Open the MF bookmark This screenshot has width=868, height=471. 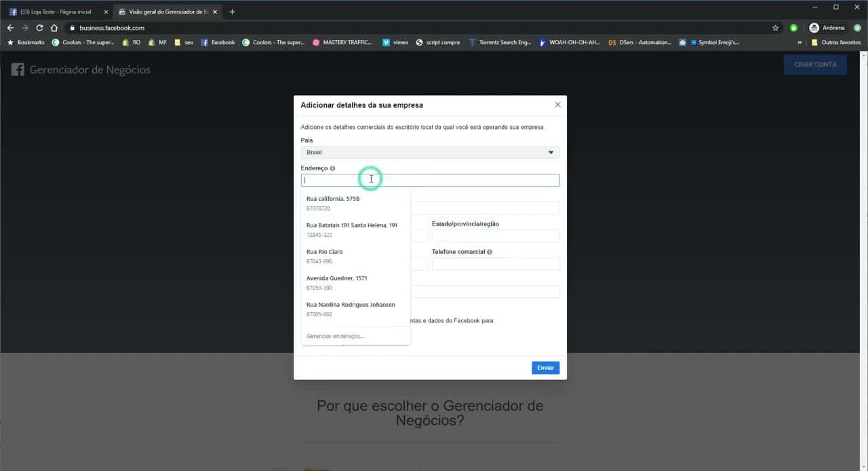tap(157, 42)
